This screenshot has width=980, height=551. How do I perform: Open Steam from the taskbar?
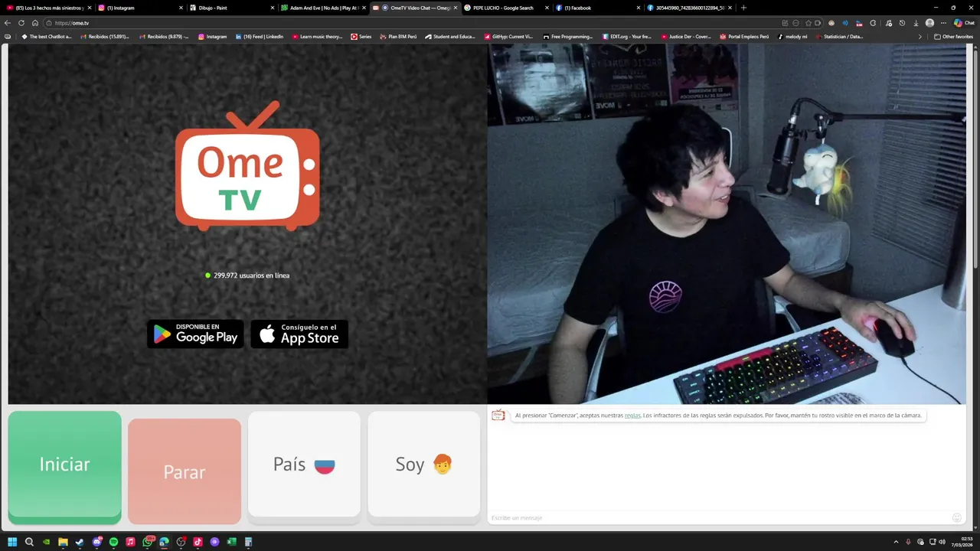click(x=80, y=542)
